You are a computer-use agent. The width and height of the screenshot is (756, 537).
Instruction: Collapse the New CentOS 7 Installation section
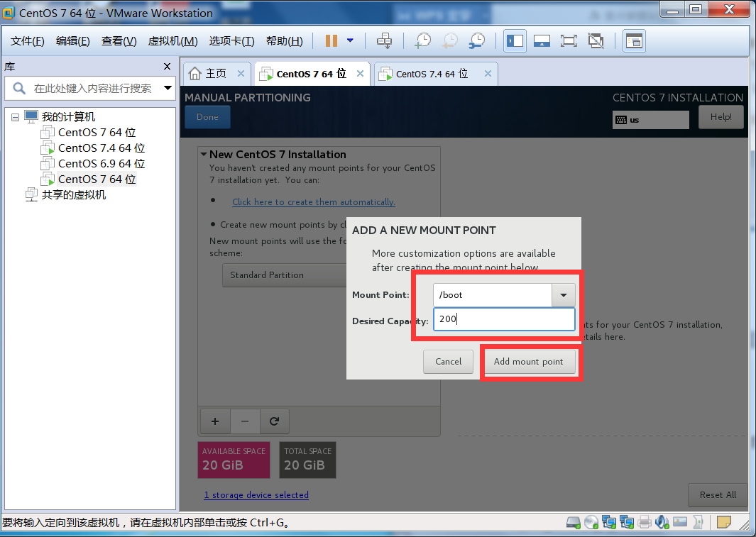tap(204, 155)
